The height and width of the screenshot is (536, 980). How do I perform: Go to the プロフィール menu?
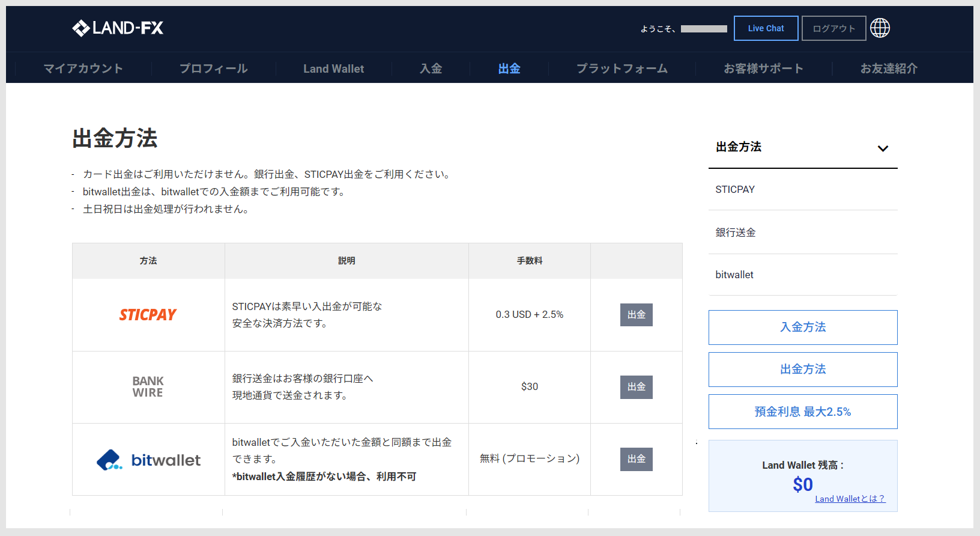point(213,69)
